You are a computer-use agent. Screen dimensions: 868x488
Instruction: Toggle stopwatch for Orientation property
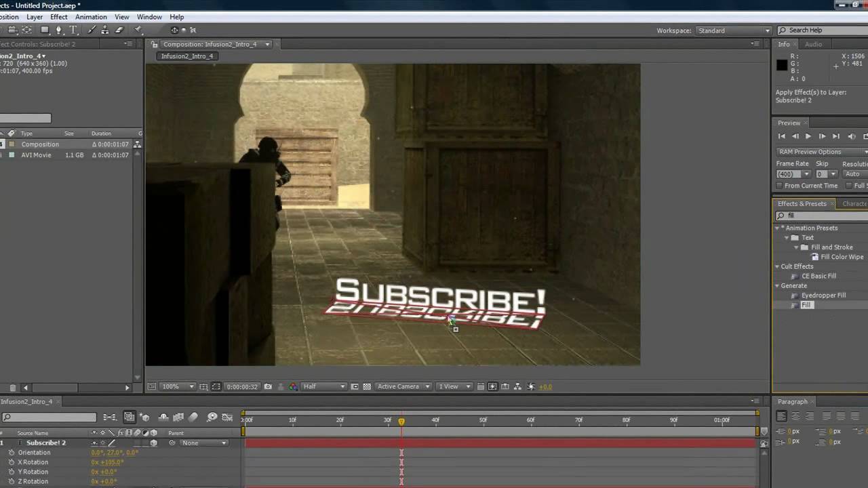point(12,452)
